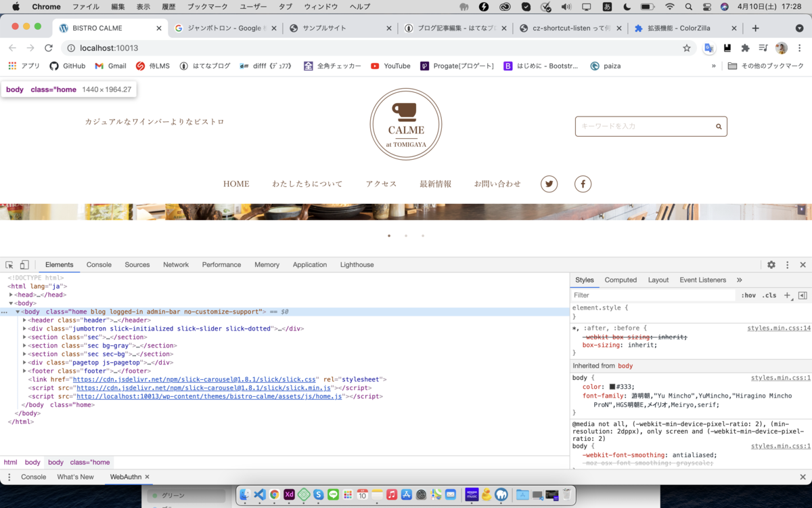Screen dimensions: 812x508
Task: Open styles.min.css:14 source link
Action: pyautogui.click(x=779, y=329)
